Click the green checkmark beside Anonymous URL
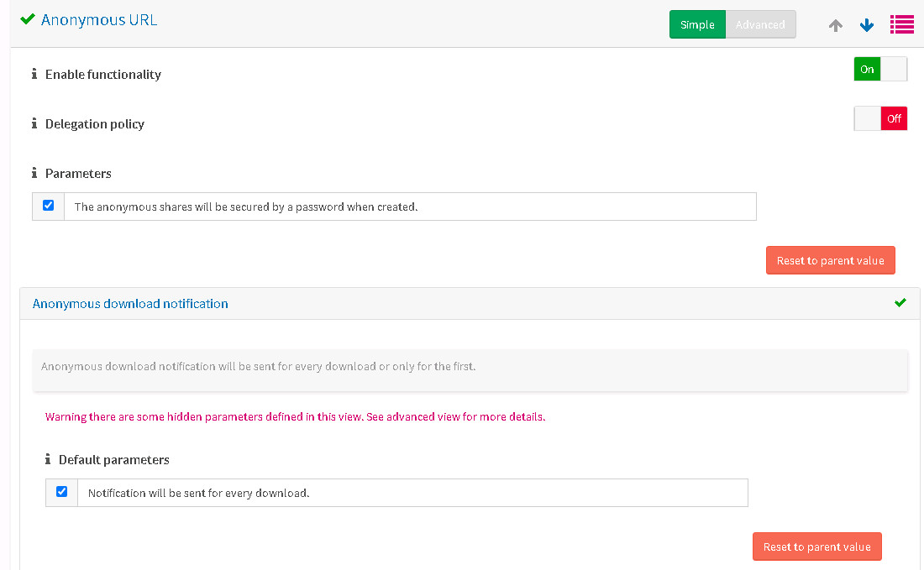The image size is (924, 570). point(26,19)
